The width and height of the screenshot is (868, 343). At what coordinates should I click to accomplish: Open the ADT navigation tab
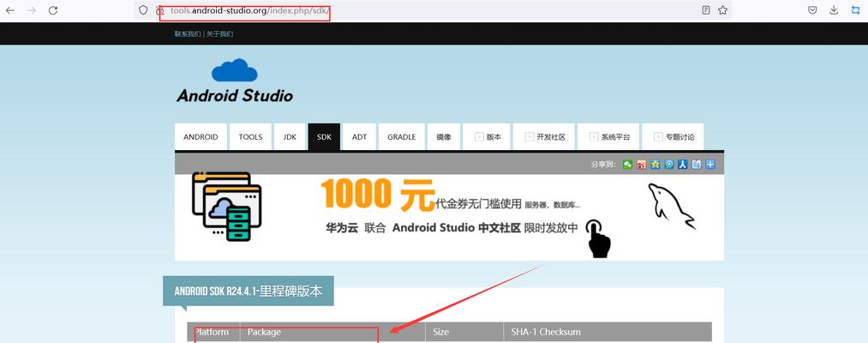[x=359, y=137]
